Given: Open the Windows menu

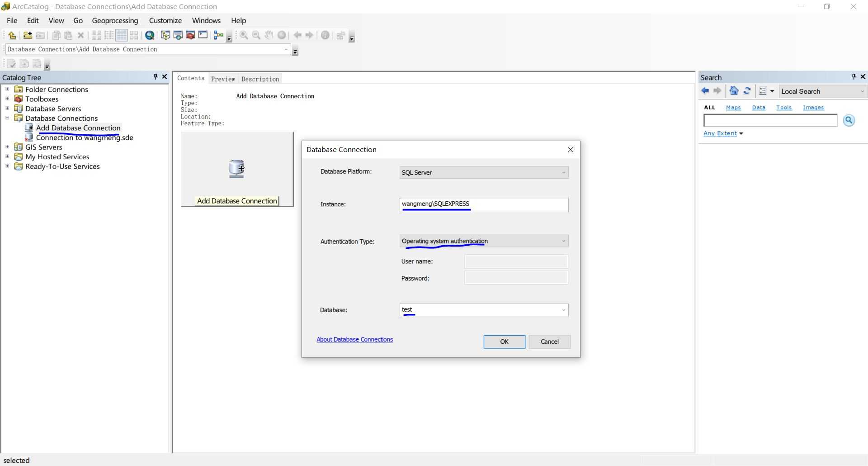Looking at the screenshot, I should (206, 20).
